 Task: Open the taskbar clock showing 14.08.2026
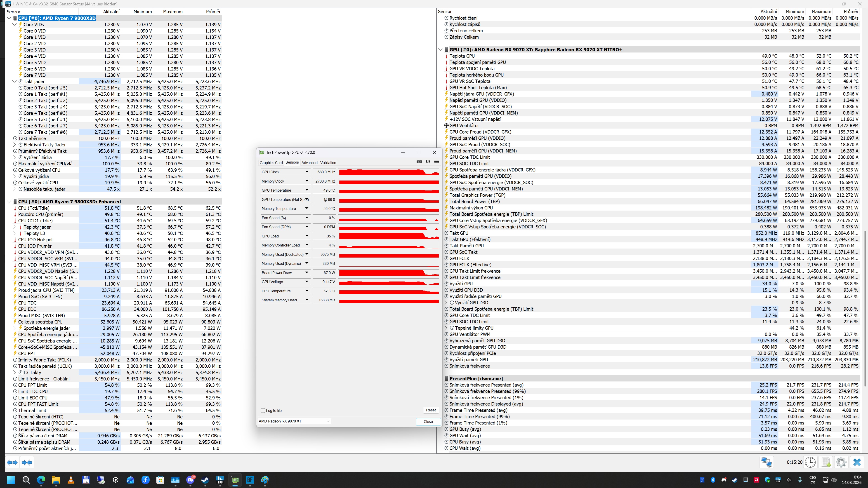851,480
